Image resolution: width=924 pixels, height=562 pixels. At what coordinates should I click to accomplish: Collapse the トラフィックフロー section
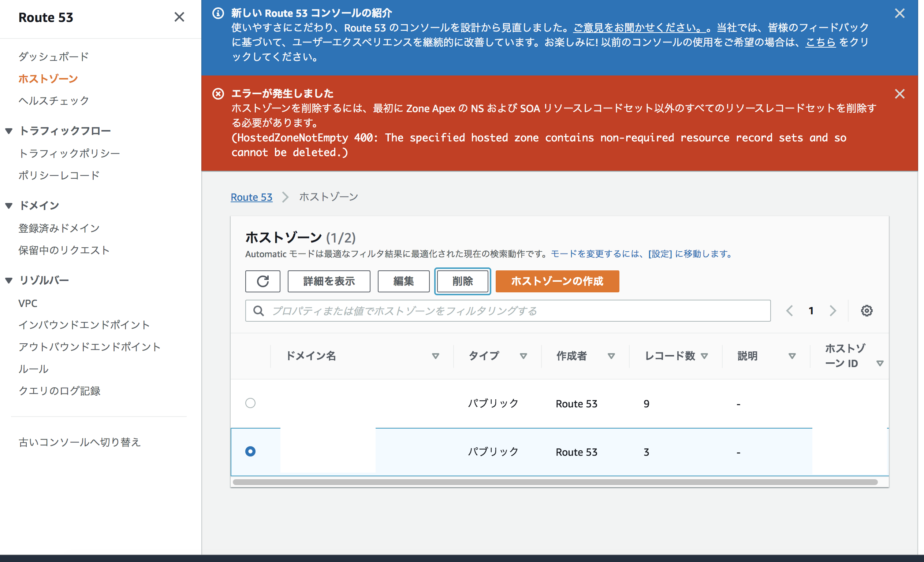pyautogui.click(x=9, y=130)
